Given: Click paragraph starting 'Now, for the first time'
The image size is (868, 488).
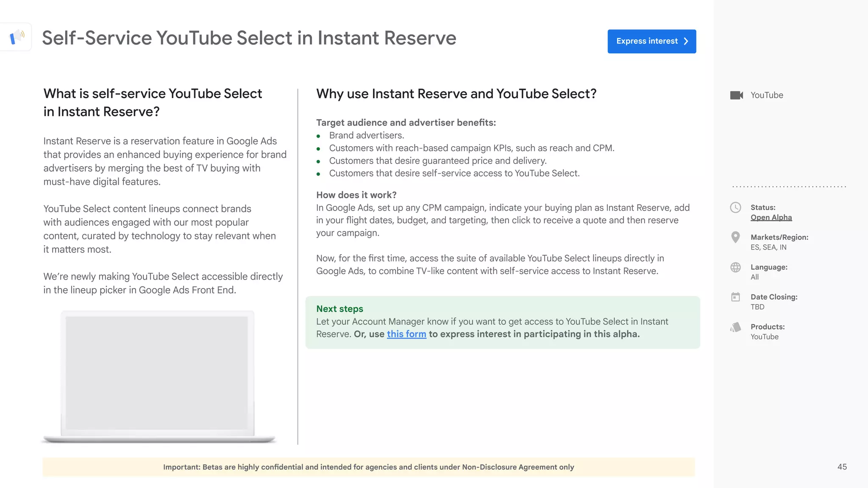Looking at the screenshot, I should 490,265.
